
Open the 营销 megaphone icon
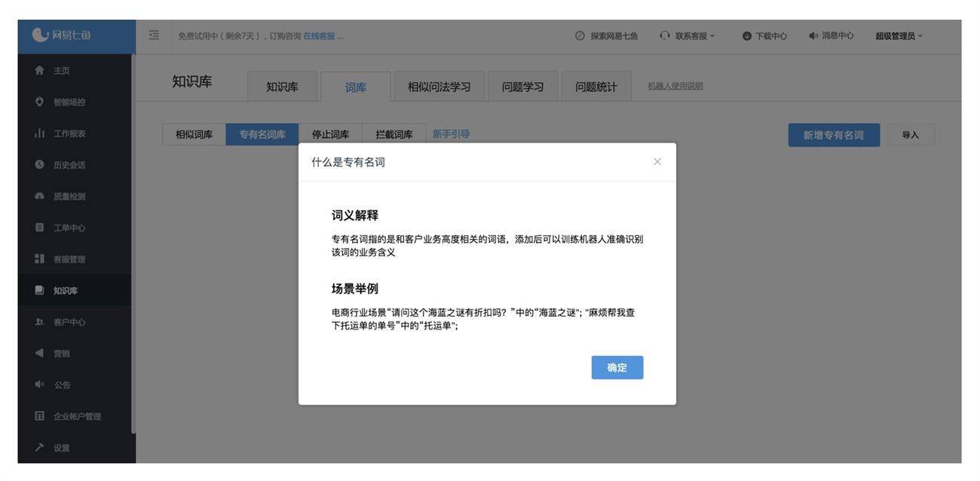coord(39,353)
